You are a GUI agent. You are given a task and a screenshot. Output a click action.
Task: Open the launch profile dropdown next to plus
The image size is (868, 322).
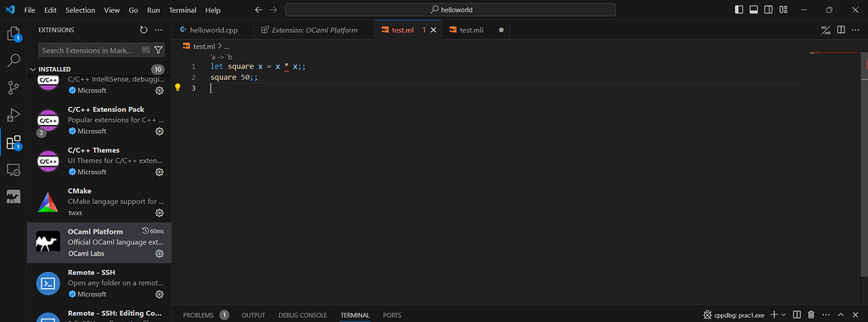coord(784,315)
